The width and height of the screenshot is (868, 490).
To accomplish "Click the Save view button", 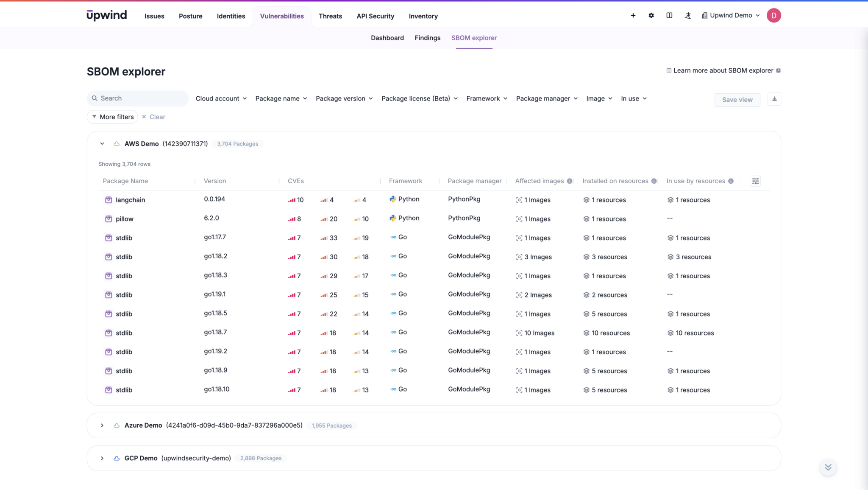I will point(737,100).
